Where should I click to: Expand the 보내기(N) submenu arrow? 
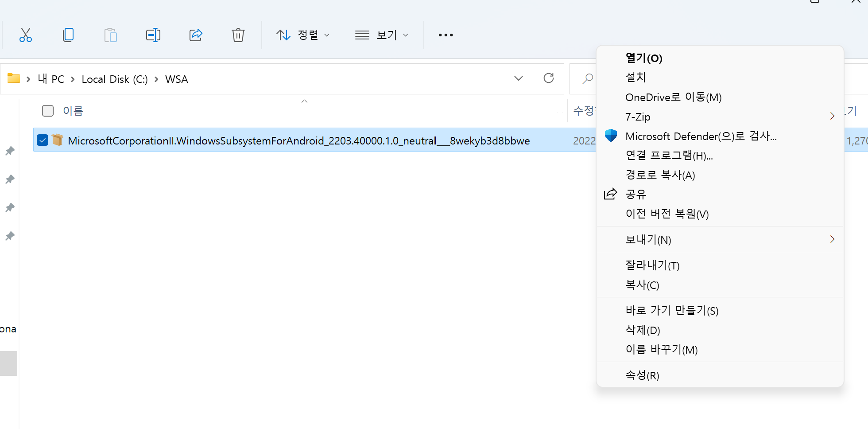[833, 239]
